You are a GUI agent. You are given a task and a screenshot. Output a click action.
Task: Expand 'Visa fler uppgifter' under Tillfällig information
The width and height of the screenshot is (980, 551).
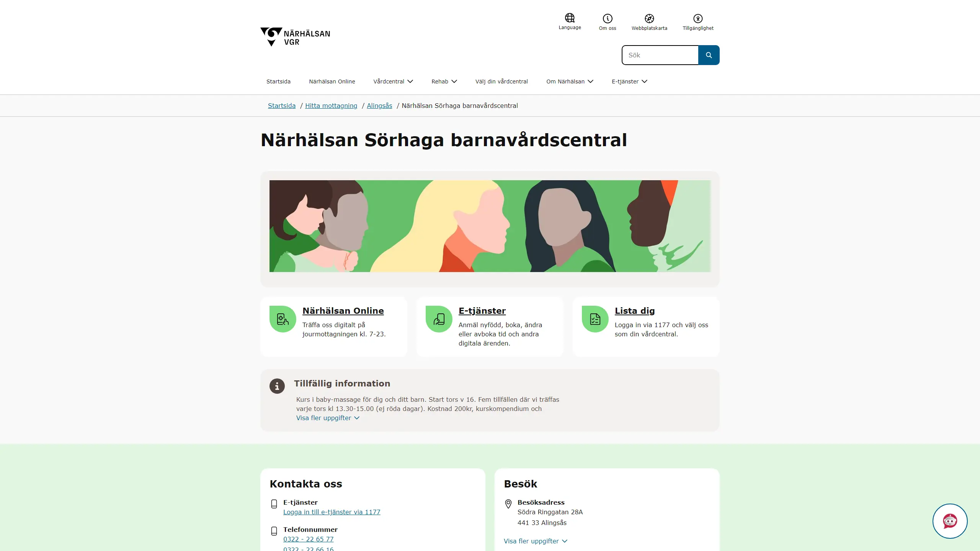[327, 418]
